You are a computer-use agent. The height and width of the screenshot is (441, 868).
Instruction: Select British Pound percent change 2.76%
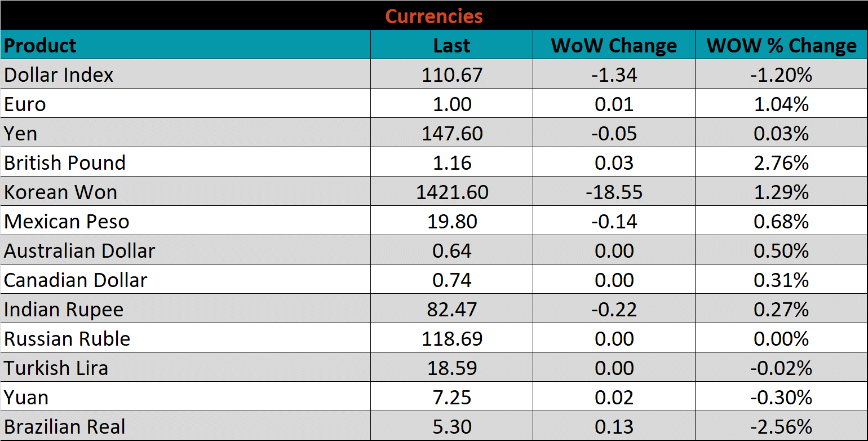pyautogui.click(x=781, y=162)
